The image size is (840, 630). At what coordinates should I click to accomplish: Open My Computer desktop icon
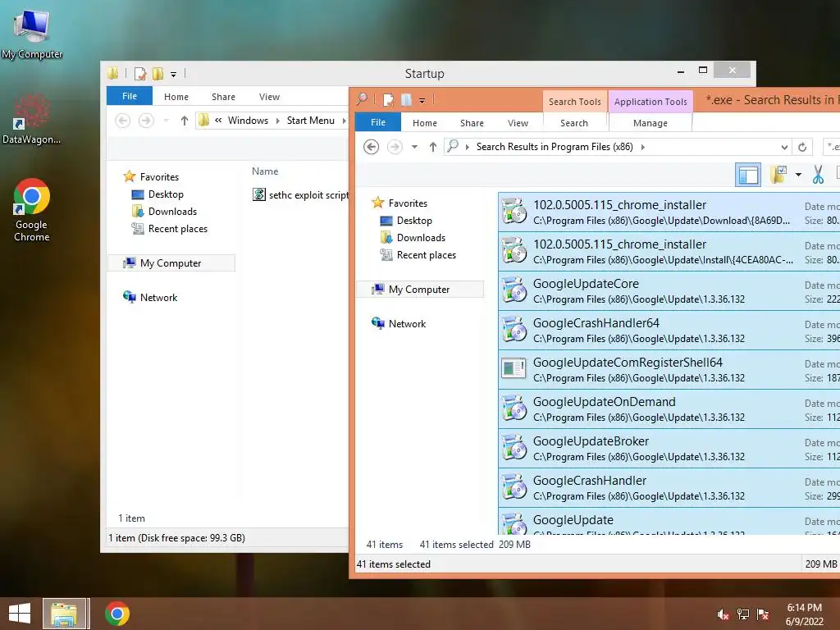pyautogui.click(x=32, y=33)
